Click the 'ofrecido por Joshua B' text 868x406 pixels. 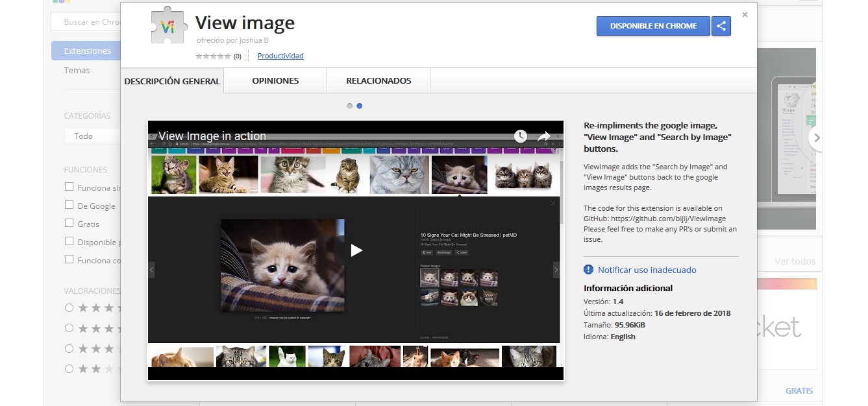pos(232,40)
